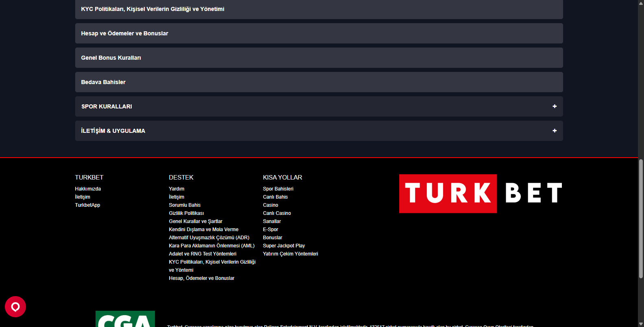
Task: Go to Sanallar shortcut
Action: click(x=272, y=221)
